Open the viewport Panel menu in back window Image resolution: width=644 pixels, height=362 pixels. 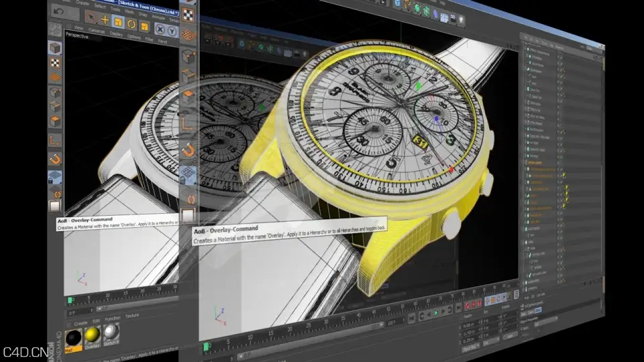tap(162, 42)
